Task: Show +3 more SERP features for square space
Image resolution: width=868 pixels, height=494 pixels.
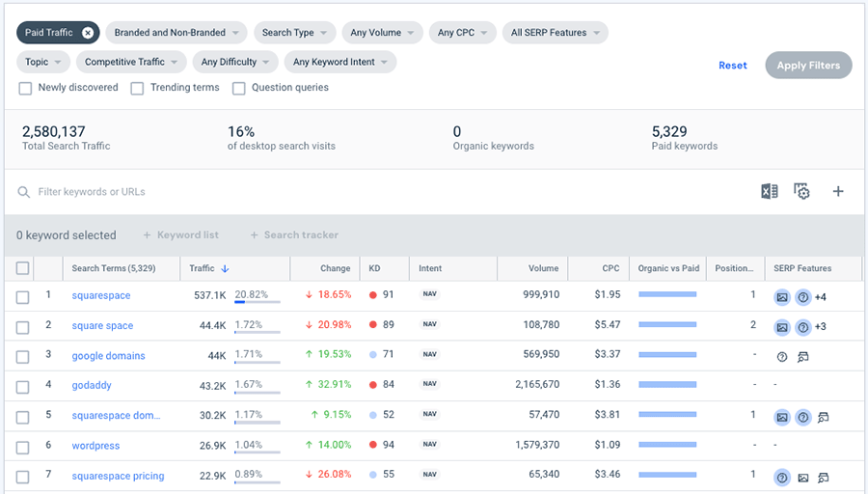Action: (821, 327)
